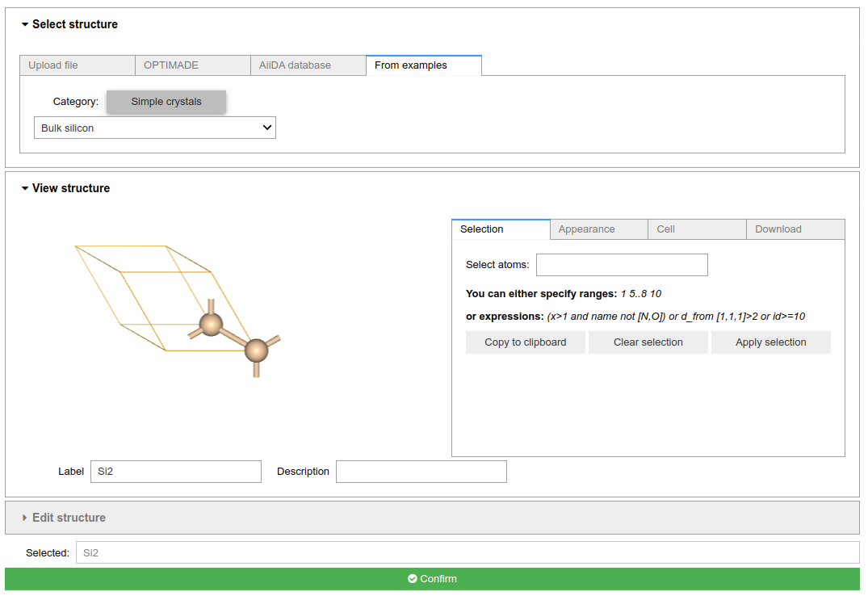
Task: Click the Select atoms input field
Action: click(x=622, y=265)
